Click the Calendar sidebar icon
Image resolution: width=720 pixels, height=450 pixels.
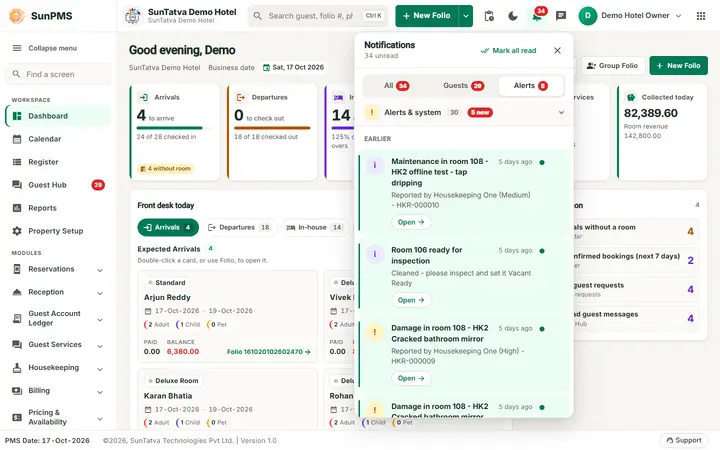click(x=17, y=139)
